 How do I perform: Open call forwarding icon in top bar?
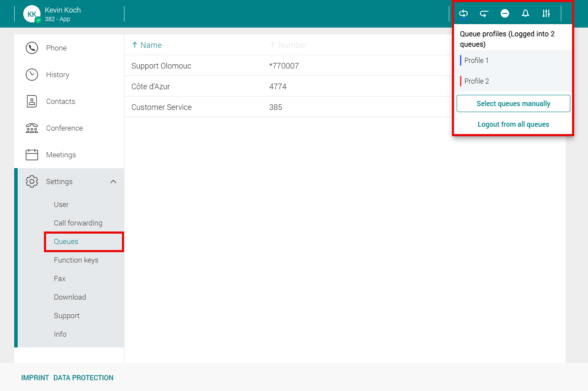tap(484, 13)
